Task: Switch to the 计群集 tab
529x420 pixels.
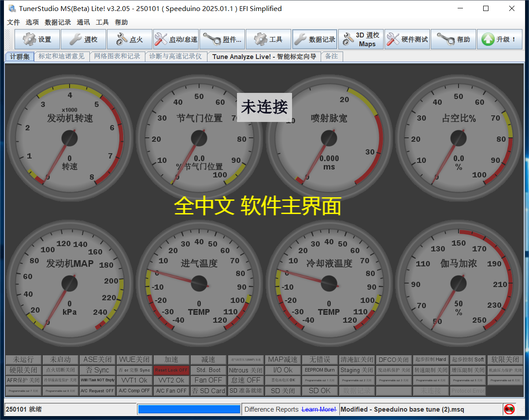Action: [x=20, y=57]
